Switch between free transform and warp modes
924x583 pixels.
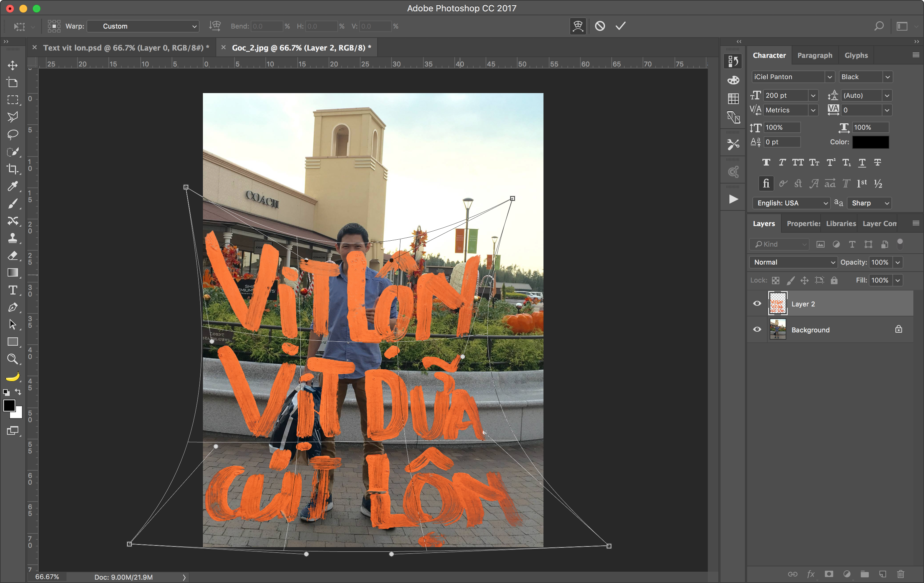click(578, 26)
